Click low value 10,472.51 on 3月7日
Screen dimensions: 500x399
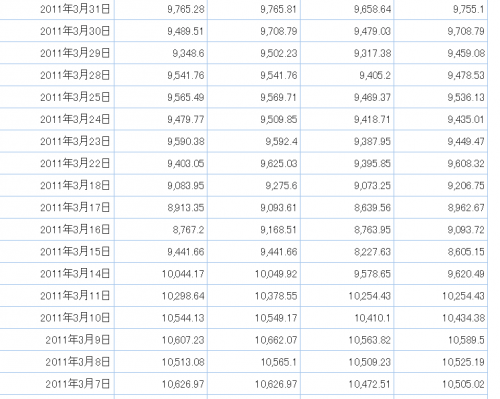[x=347, y=384]
